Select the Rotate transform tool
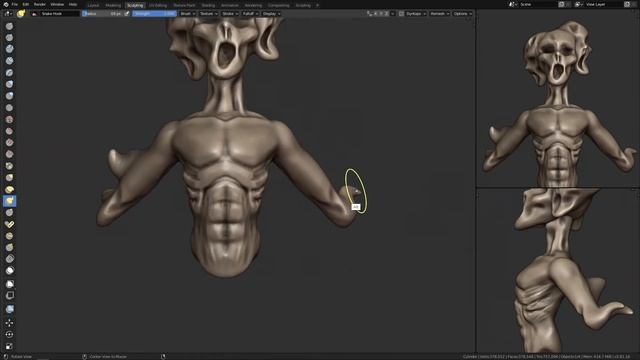 click(x=9, y=335)
